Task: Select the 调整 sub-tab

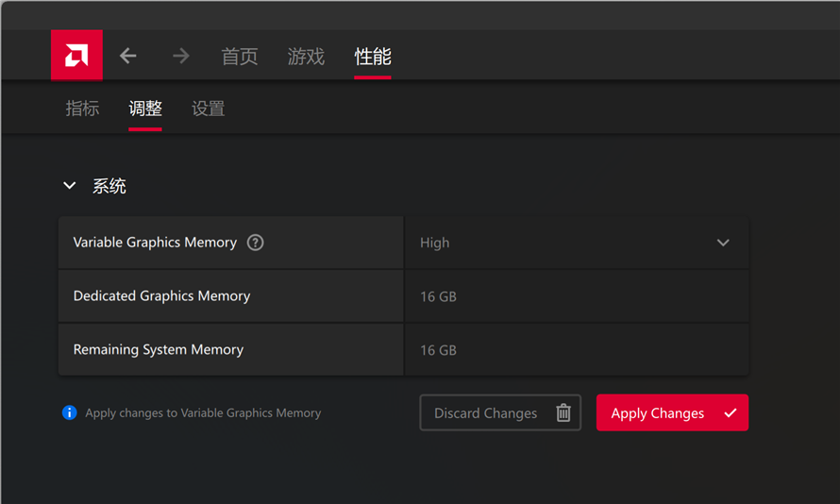Action: [x=145, y=109]
